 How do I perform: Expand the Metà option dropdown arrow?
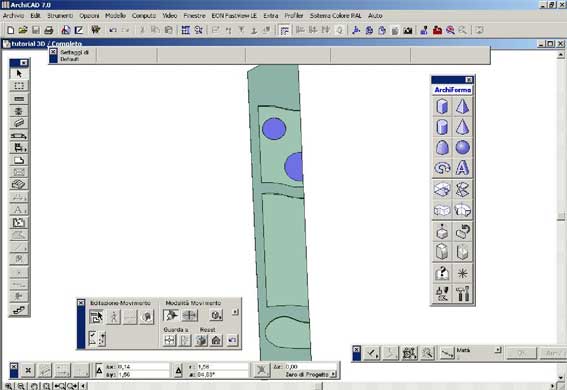498,350
